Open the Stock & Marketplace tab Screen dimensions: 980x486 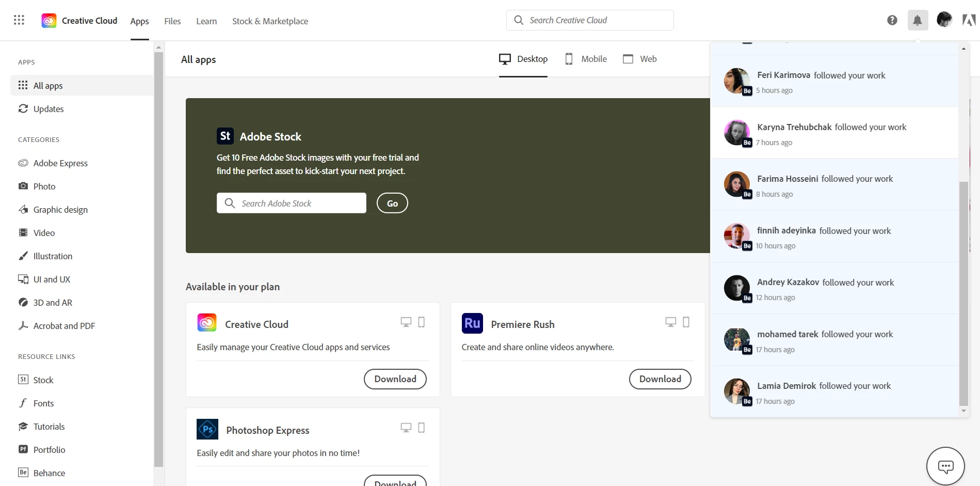[x=270, y=21]
